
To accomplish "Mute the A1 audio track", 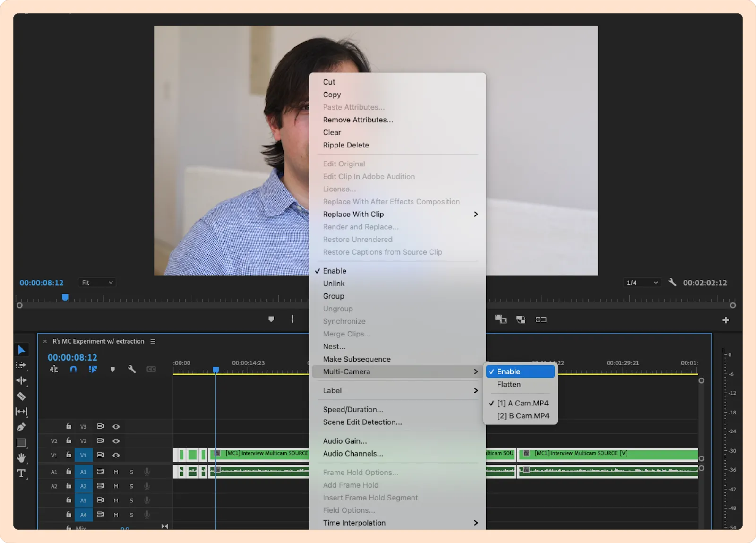I will pyautogui.click(x=116, y=472).
